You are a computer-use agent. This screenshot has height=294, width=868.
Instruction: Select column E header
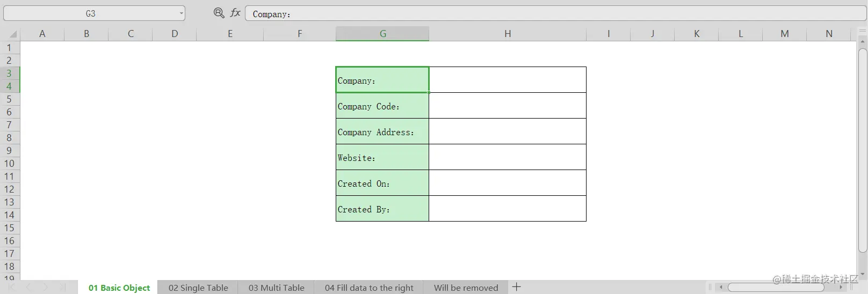coord(230,34)
